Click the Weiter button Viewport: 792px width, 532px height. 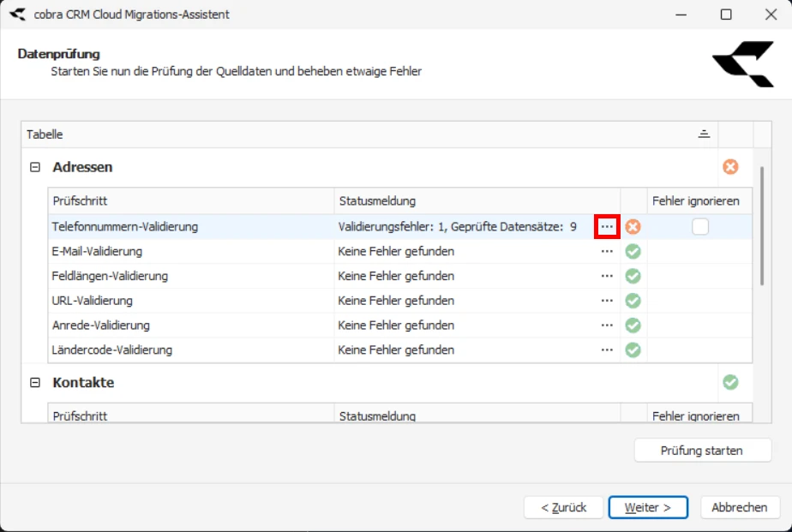coord(648,507)
